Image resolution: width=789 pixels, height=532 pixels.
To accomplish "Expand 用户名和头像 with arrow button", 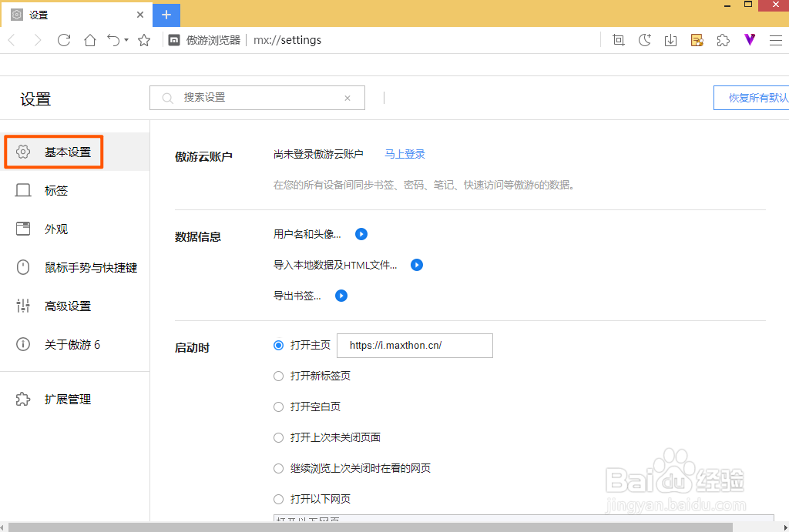I will 361,234.
